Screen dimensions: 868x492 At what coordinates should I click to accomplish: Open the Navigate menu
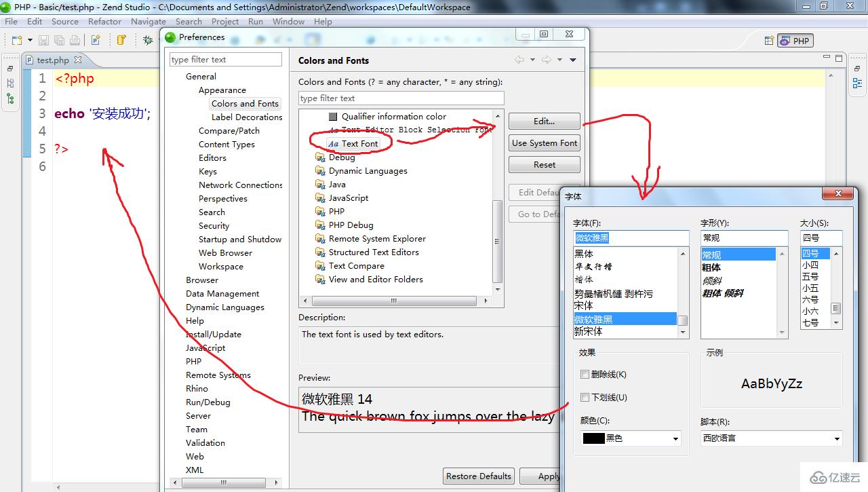pyautogui.click(x=148, y=21)
